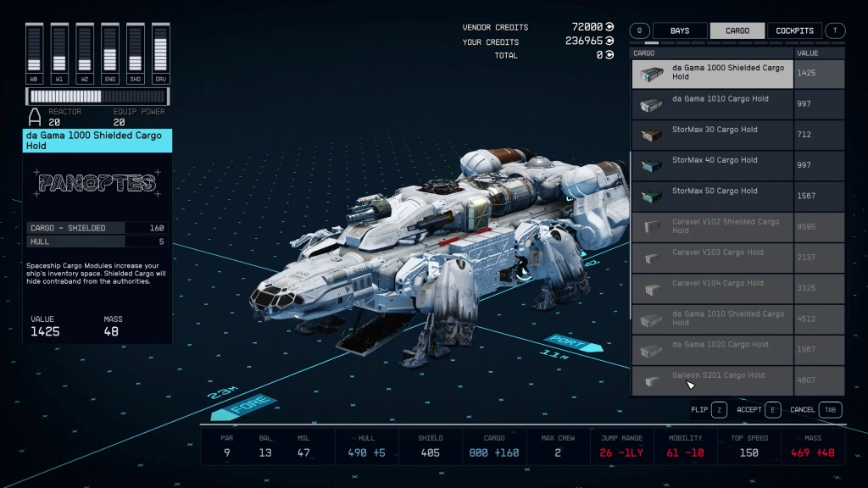Select da Gama 1010 Shielded Cargo Hold name
Viewport: 868px width, 488px height.
tap(728, 319)
